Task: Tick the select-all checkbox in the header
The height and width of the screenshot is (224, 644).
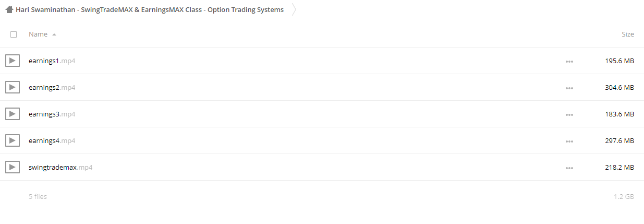Action: coord(14,34)
